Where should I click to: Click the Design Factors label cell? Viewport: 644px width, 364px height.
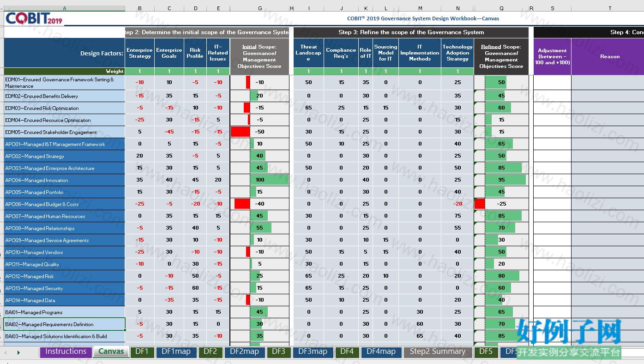pos(65,53)
